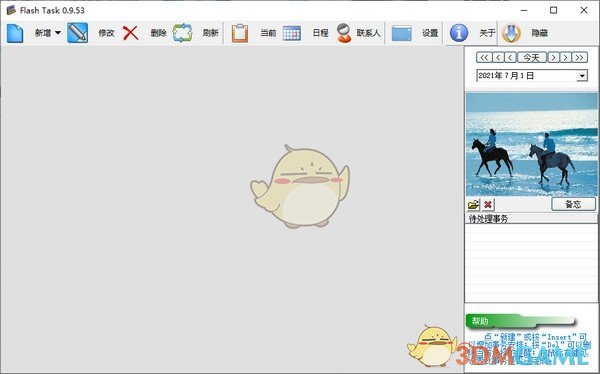Open the 设置 settings window
Image resolution: width=600 pixels, height=374 pixels.
pyautogui.click(x=415, y=33)
